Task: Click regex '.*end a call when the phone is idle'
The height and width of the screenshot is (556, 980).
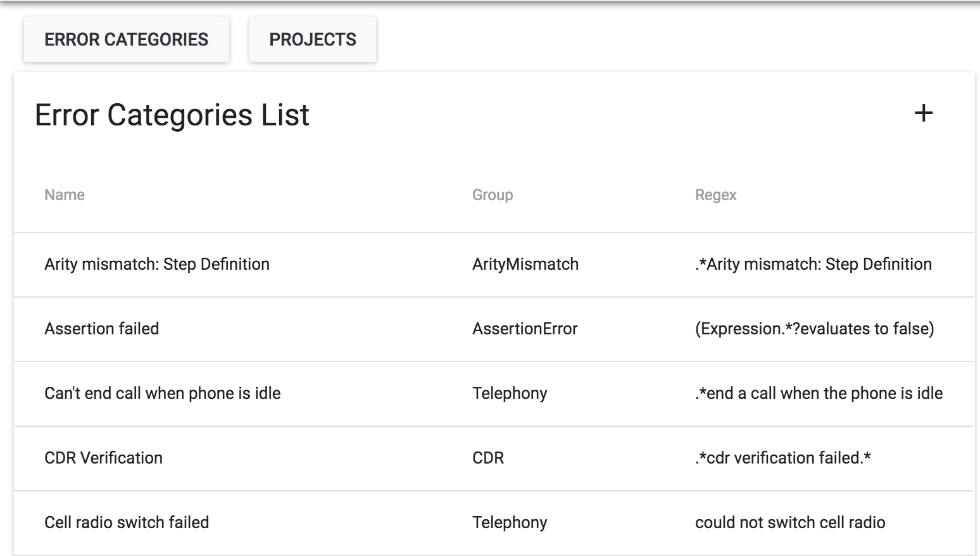Action: point(819,393)
